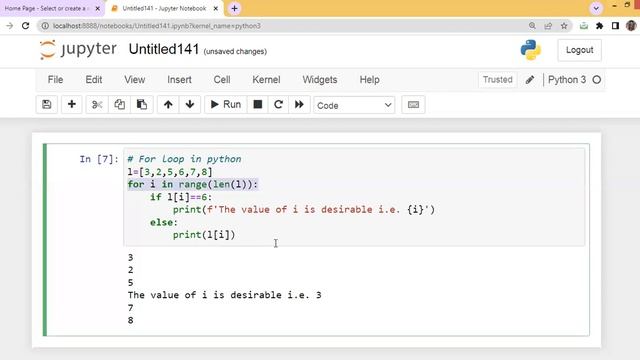Open the Widgets menu
The image size is (640, 360).
(320, 80)
